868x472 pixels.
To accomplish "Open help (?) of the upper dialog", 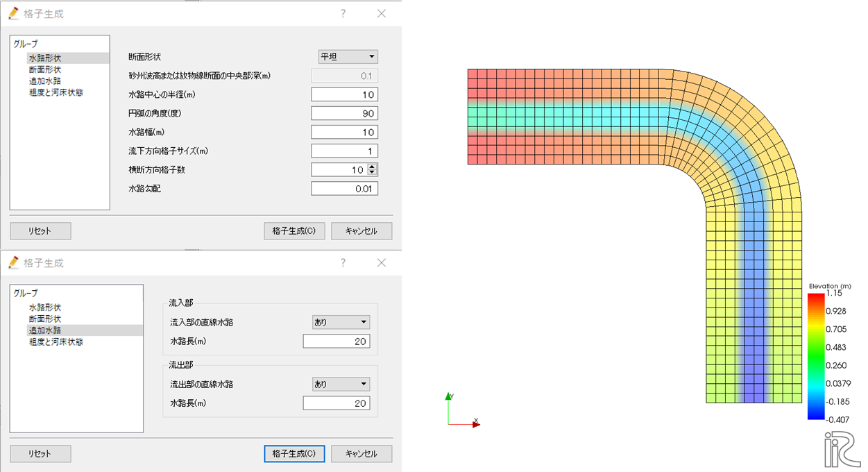I will (343, 13).
